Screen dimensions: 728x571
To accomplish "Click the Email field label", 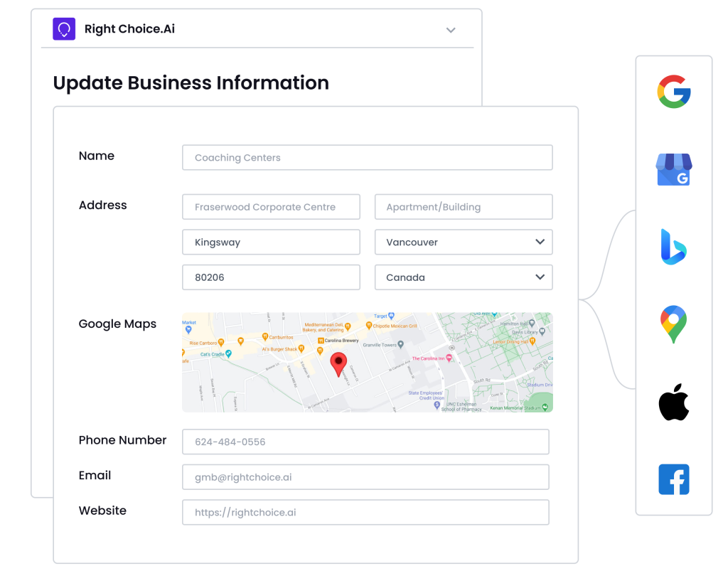I will (95, 476).
